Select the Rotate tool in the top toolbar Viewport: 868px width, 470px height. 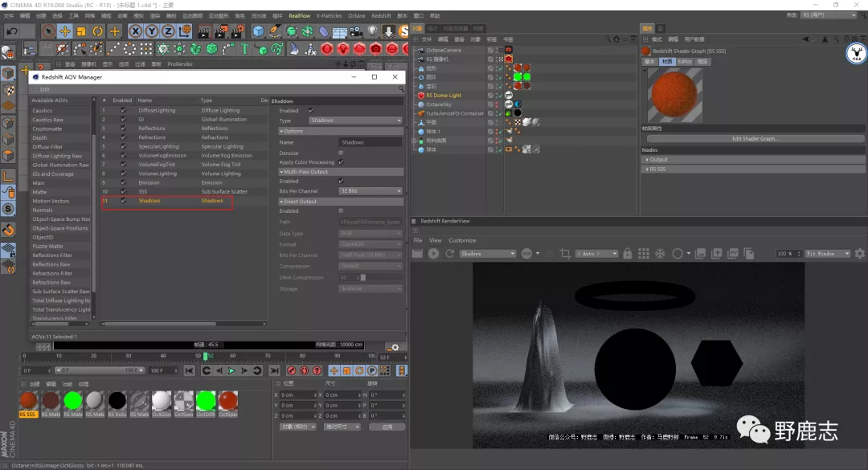[97, 31]
